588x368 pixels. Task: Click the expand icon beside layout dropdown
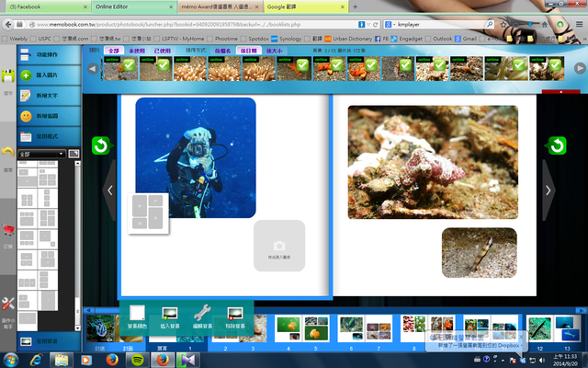tap(73, 154)
